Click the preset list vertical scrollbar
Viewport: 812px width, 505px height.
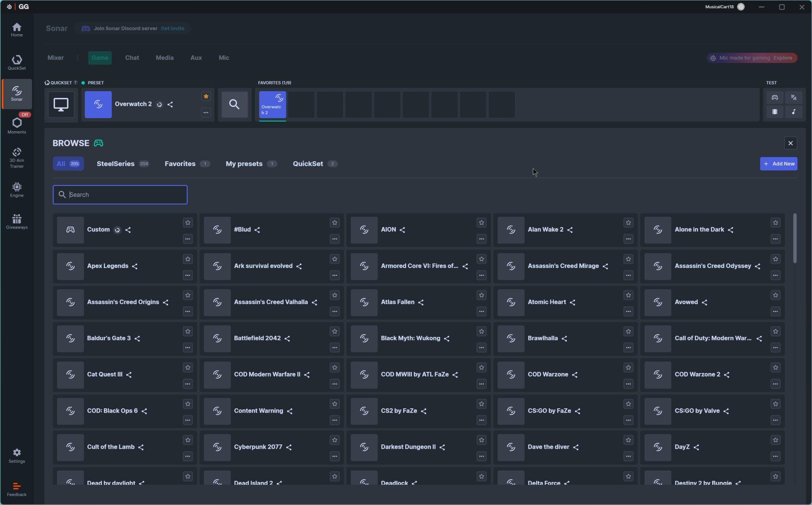pyautogui.click(x=795, y=238)
